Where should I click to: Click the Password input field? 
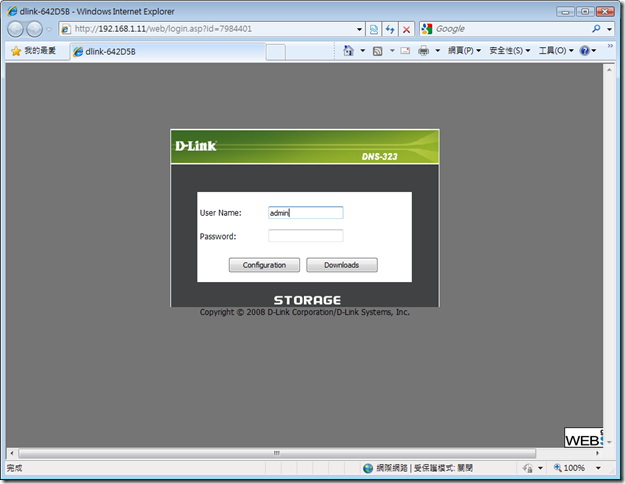pyautogui.click(x=306, y=236)
